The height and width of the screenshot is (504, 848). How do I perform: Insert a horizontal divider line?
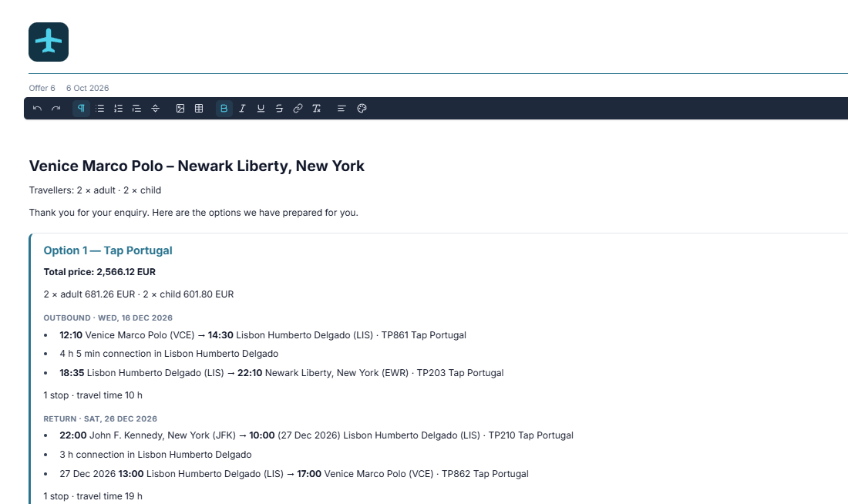[x=155, y=108]
